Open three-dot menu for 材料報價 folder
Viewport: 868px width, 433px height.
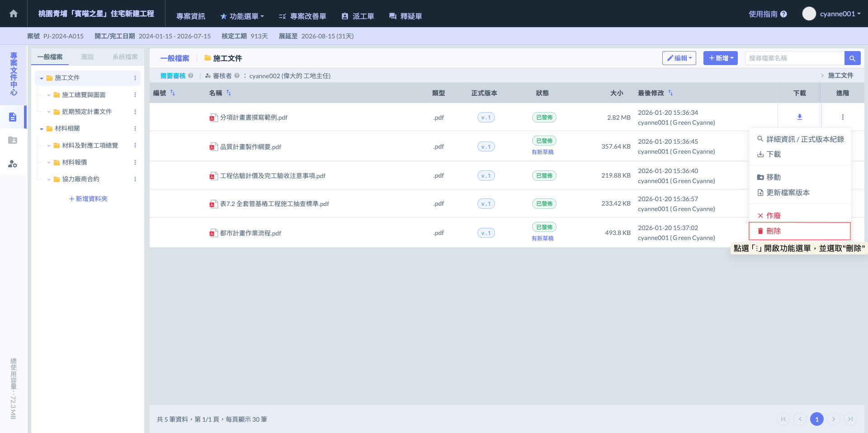(135, 162)
